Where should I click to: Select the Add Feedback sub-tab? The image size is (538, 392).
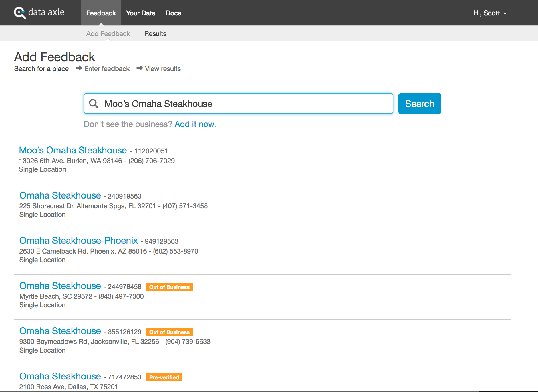[108, 34]
